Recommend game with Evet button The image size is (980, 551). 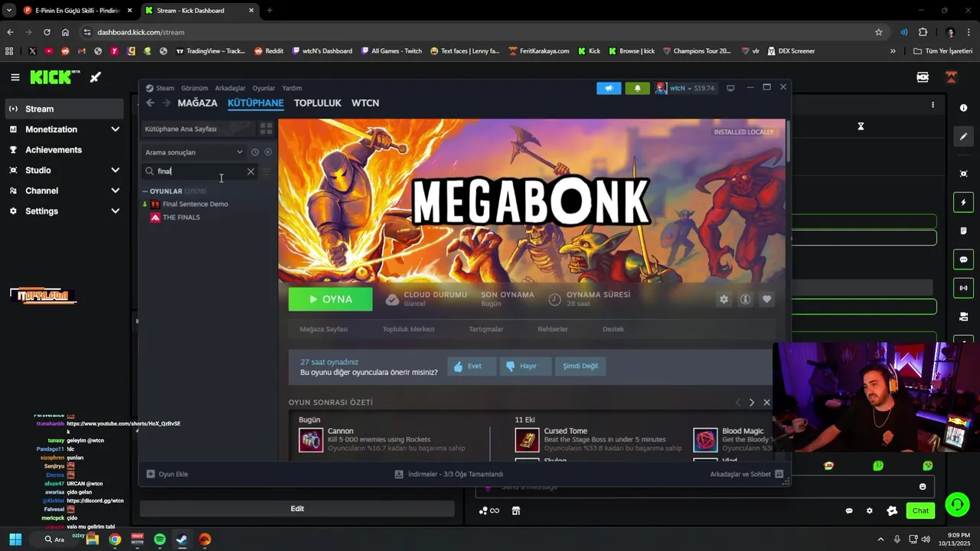472,366
